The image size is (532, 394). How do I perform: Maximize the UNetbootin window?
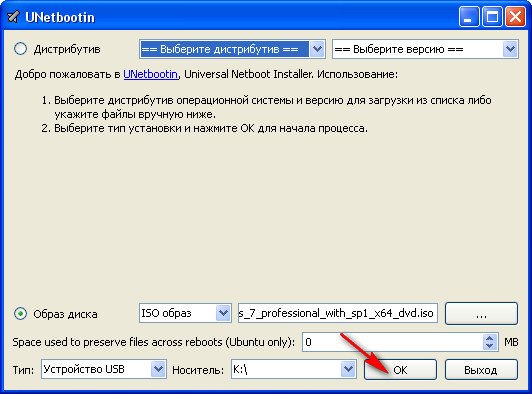click(x=492, y=17)
